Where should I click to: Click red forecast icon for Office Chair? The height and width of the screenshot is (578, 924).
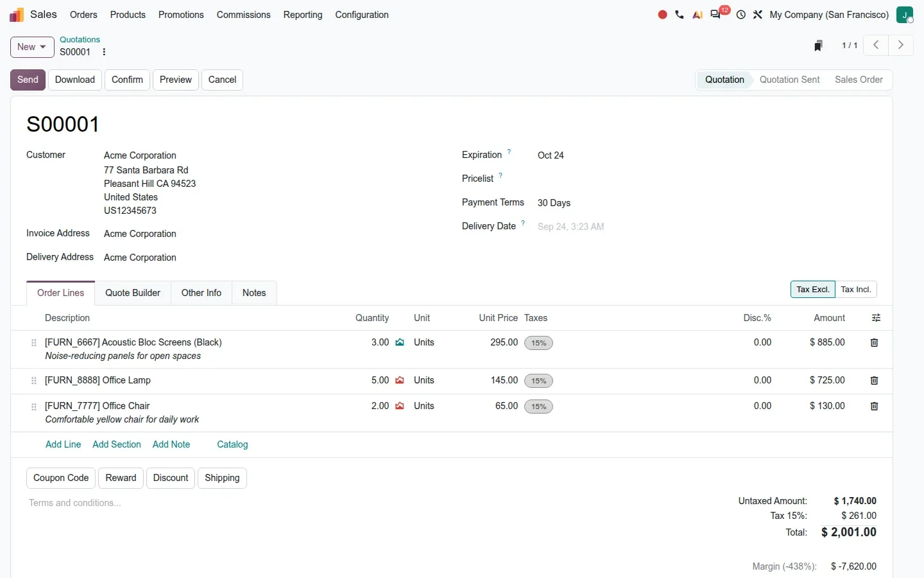tap(400, 406)
